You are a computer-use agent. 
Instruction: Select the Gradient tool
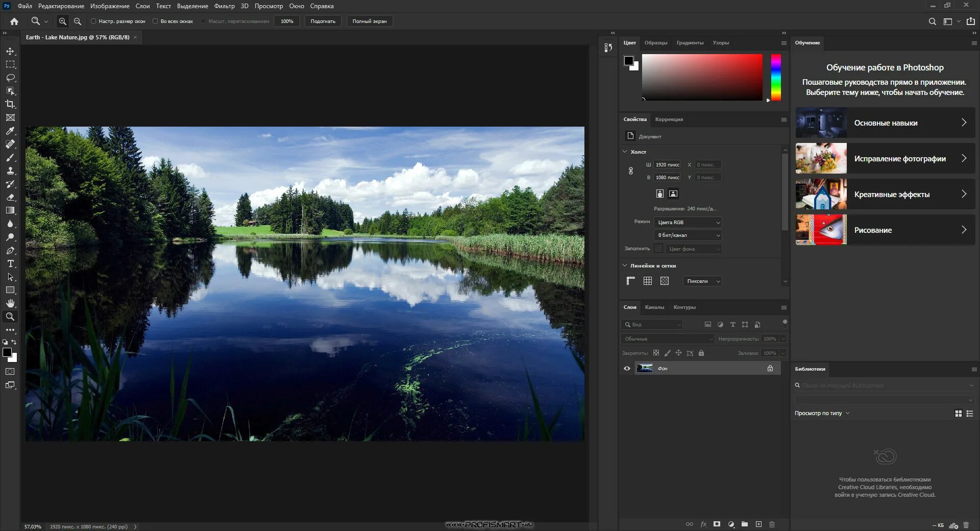[10, 210]
